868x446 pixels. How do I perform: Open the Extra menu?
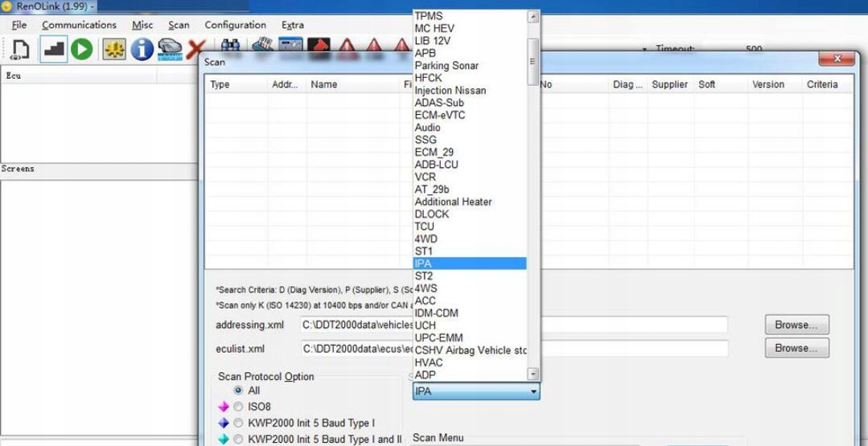pyautogui.click(x=292, y=25)
